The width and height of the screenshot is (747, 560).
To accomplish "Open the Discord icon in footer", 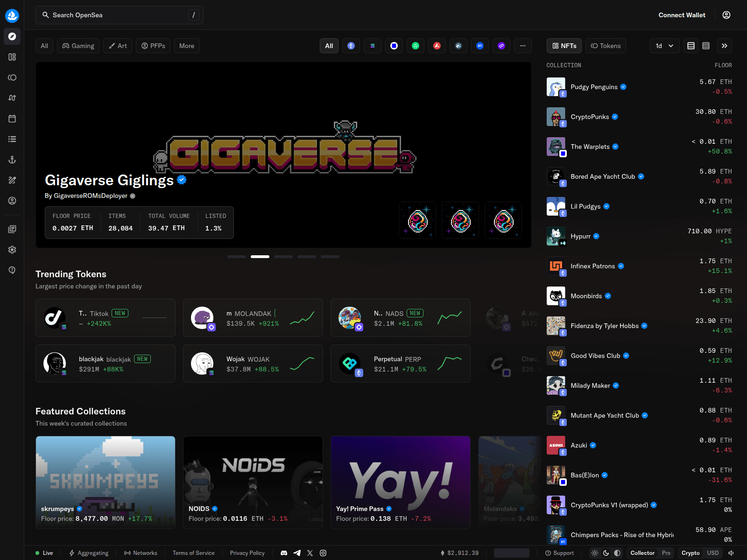I will coord(284,553).
